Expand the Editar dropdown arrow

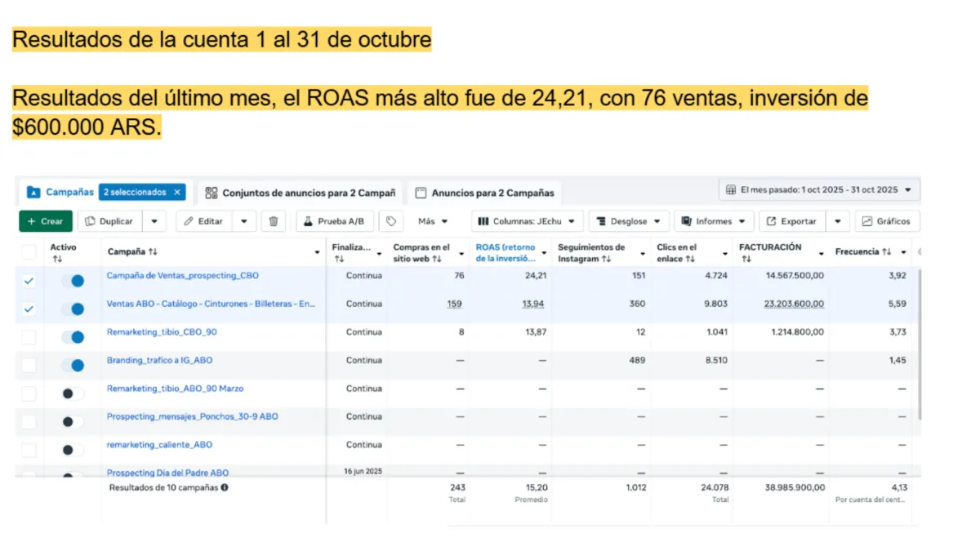click(244, 221)
